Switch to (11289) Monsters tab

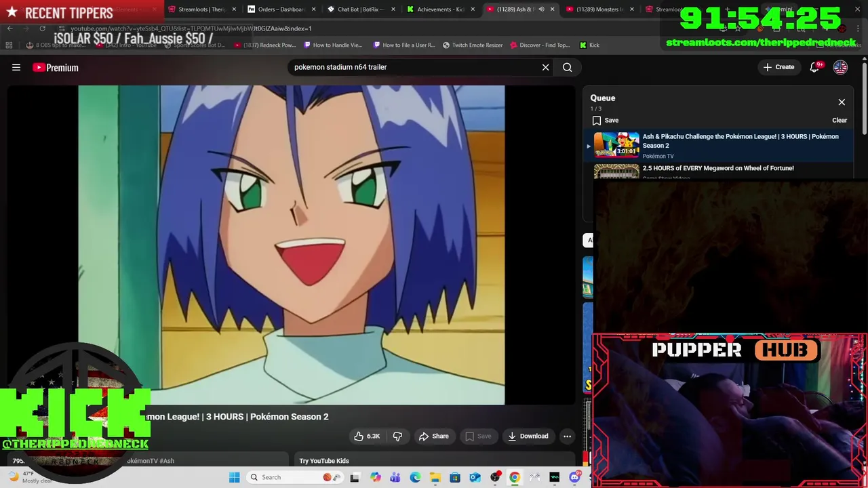(599, 9)
